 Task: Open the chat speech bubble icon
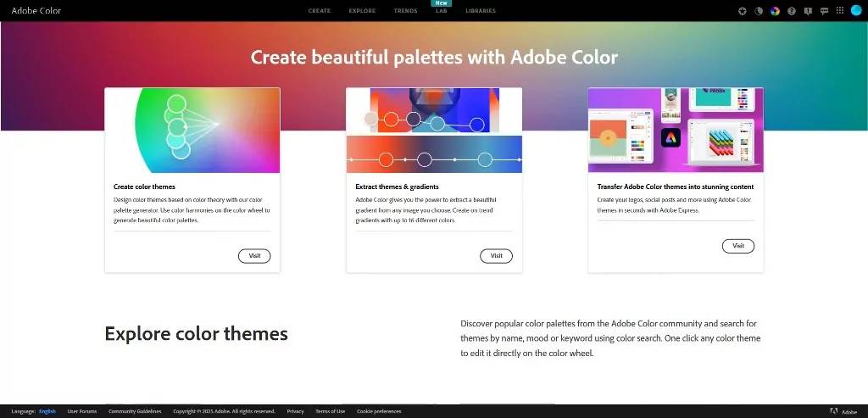coord(824,11)
